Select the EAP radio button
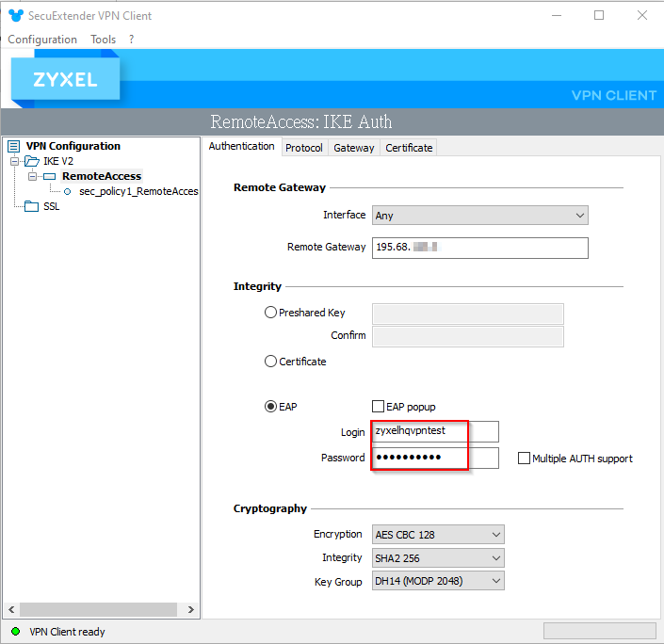The width and height of the screenshot is (664, 644). [270, 407]
